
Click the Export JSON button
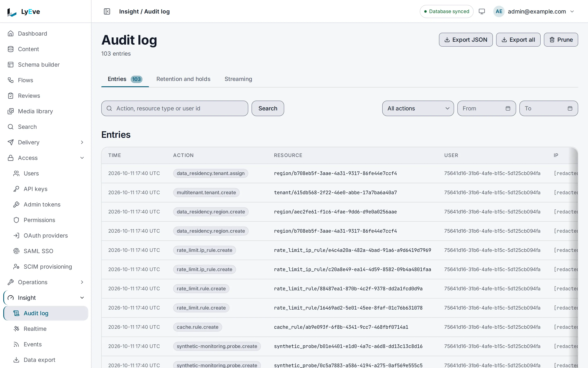tap(465, 40)
